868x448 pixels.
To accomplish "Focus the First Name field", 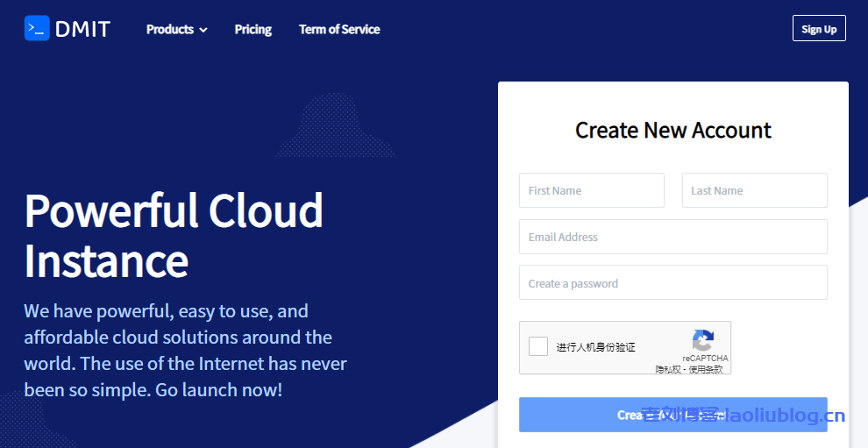I will click(x=591, y=190).
